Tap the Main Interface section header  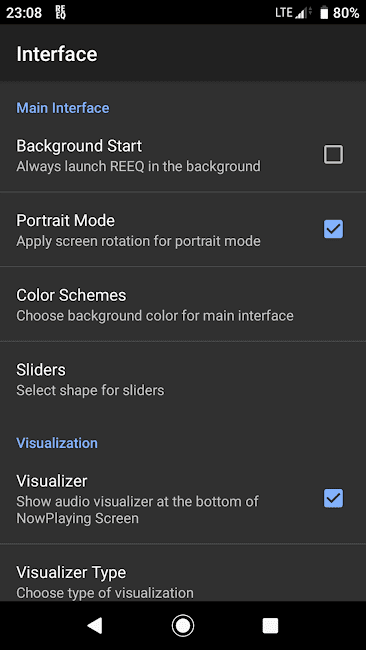pyautogui.click(x=63, y=108)
